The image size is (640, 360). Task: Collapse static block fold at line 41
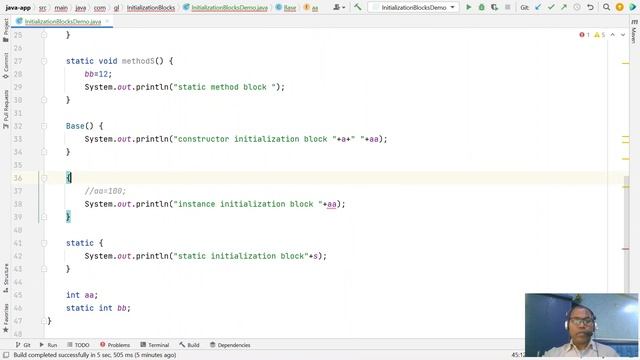pos(44,243)
